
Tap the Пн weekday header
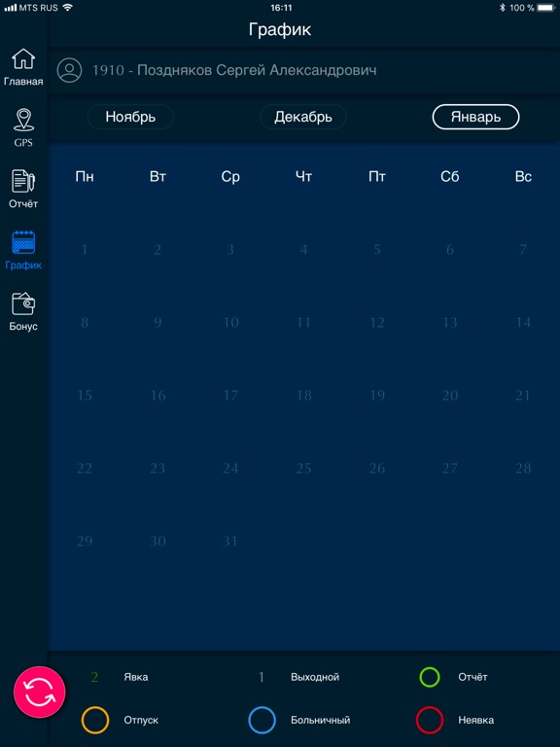click(85, 177)
